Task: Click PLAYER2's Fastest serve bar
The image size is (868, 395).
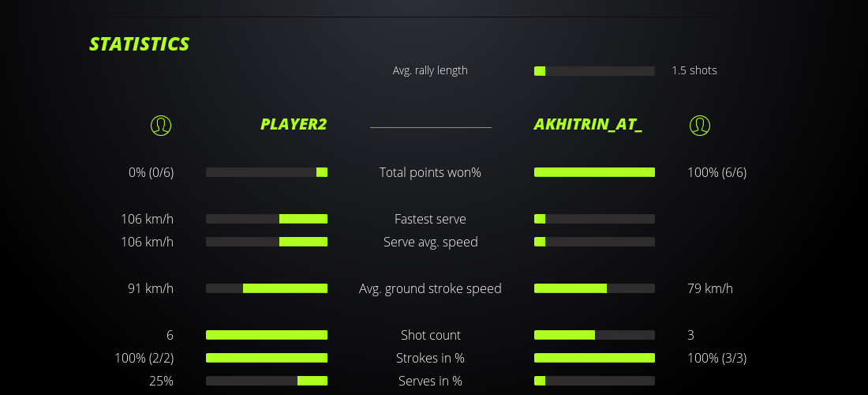Action: 267,219
